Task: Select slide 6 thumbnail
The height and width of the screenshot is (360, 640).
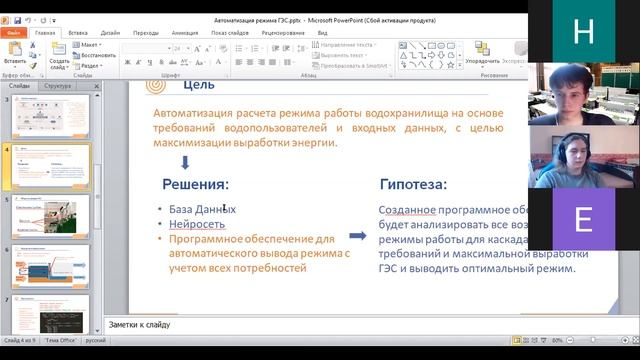Action: [50, 267]
